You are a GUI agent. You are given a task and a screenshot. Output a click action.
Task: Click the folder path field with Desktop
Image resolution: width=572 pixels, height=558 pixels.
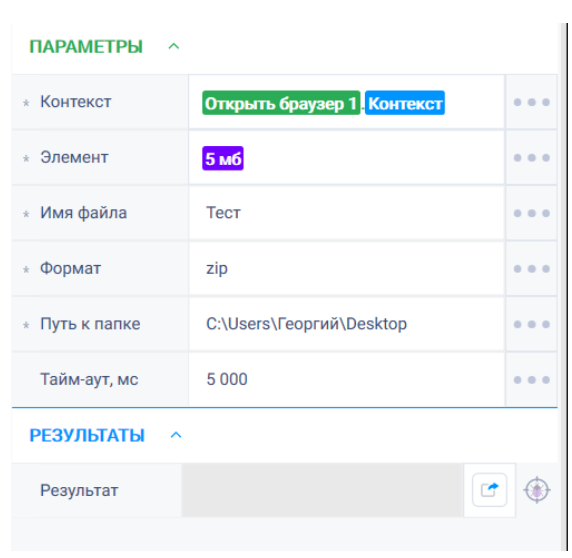347,324
